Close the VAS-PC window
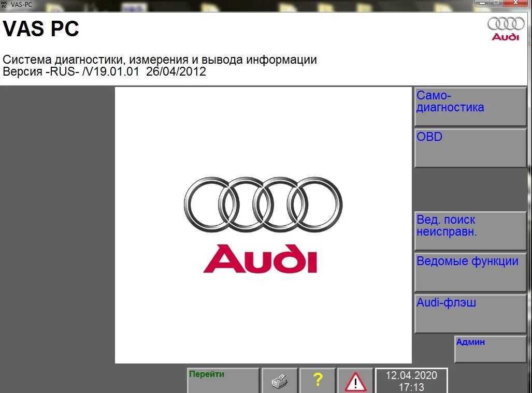The image size is (532, 393). click(516, 3)
